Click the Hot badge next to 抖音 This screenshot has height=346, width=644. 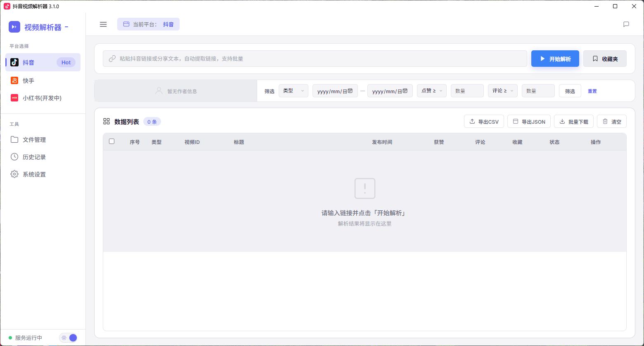tap(66, 62)
